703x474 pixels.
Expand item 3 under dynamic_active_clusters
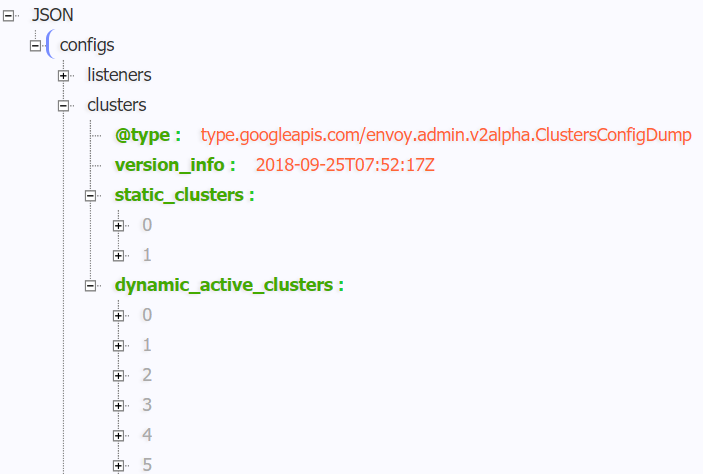(119, 405)
